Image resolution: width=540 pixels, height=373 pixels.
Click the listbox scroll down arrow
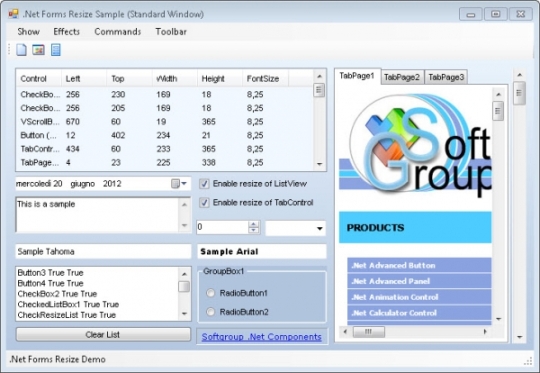pos(184,314)
